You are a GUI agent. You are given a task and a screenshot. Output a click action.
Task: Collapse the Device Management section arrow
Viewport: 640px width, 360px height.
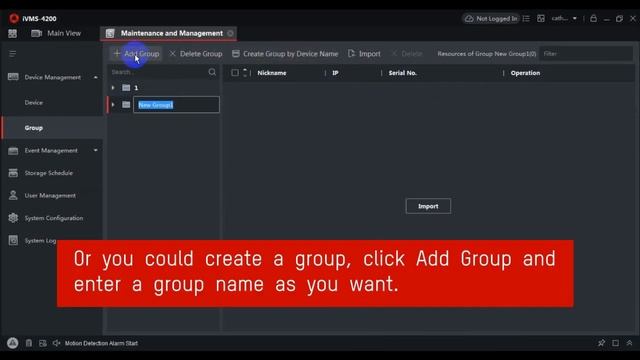pyautogui.click(x=96, y=77)
